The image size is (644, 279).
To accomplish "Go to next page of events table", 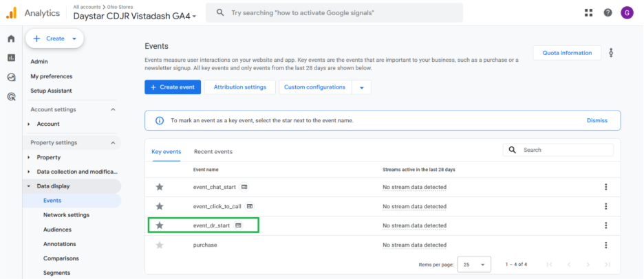I will [588, 265].
